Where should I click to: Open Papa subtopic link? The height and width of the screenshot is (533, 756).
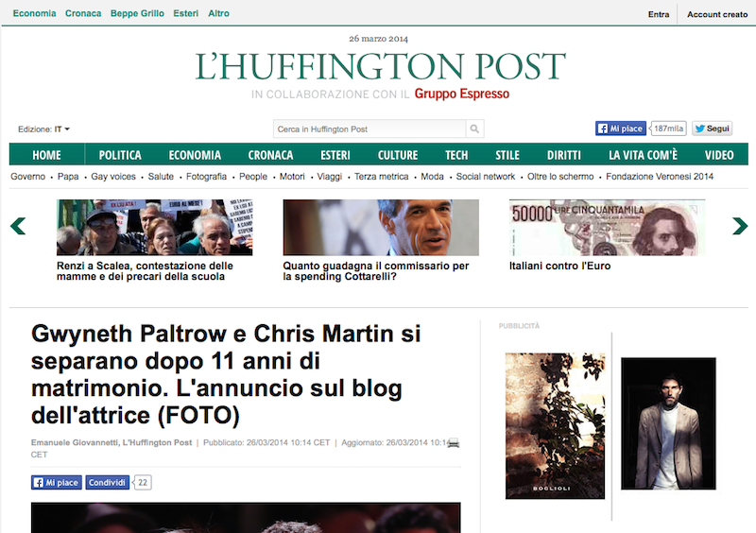pyautogui.click(x=68, y=177)
